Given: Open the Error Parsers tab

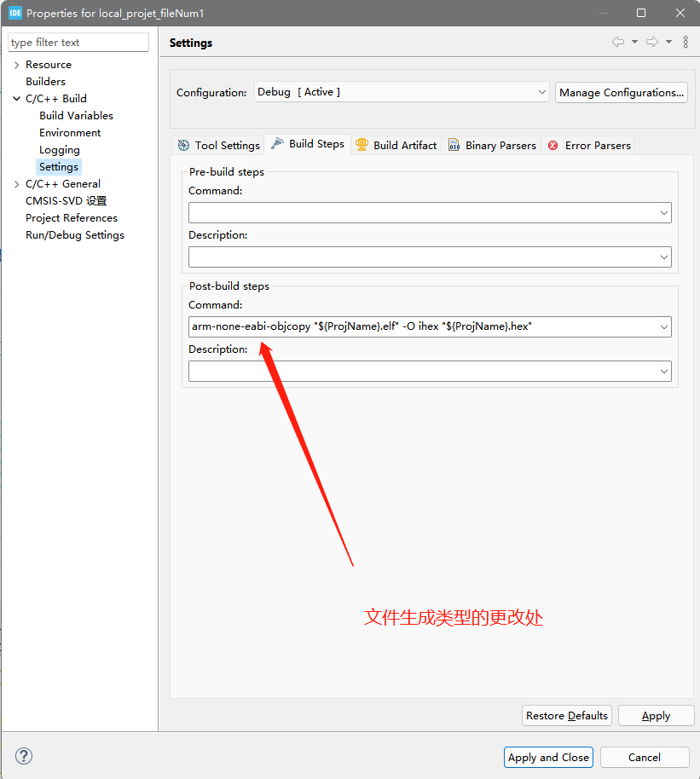Looking at the screenshot, I should click(x=588, y=145).
